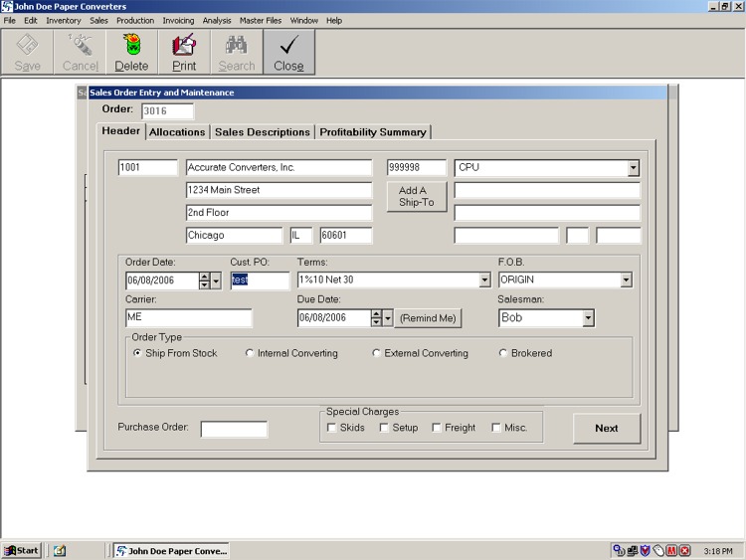Click the Delete trash can icon
Image resolution: width=746 pixels, height=560 pixels.
pos(131,52)
